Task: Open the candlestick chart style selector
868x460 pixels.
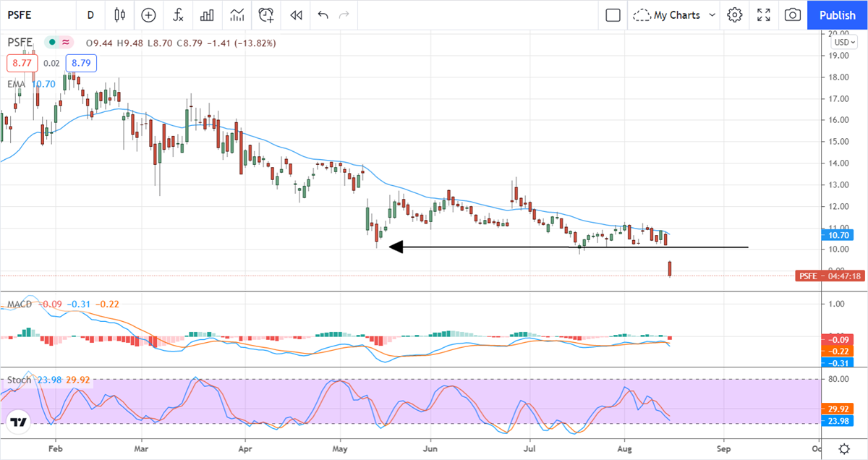Action: (x=120, y=14)
